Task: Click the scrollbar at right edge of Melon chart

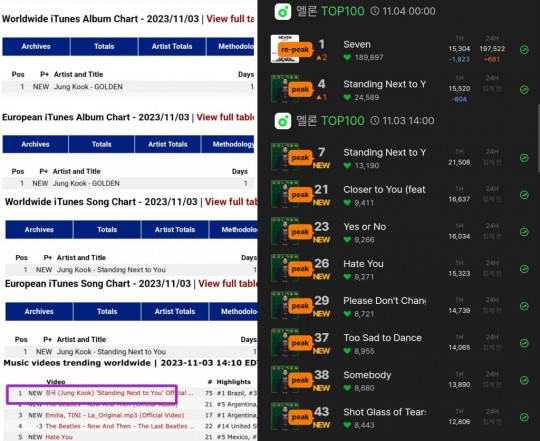Action: [538, 138]
